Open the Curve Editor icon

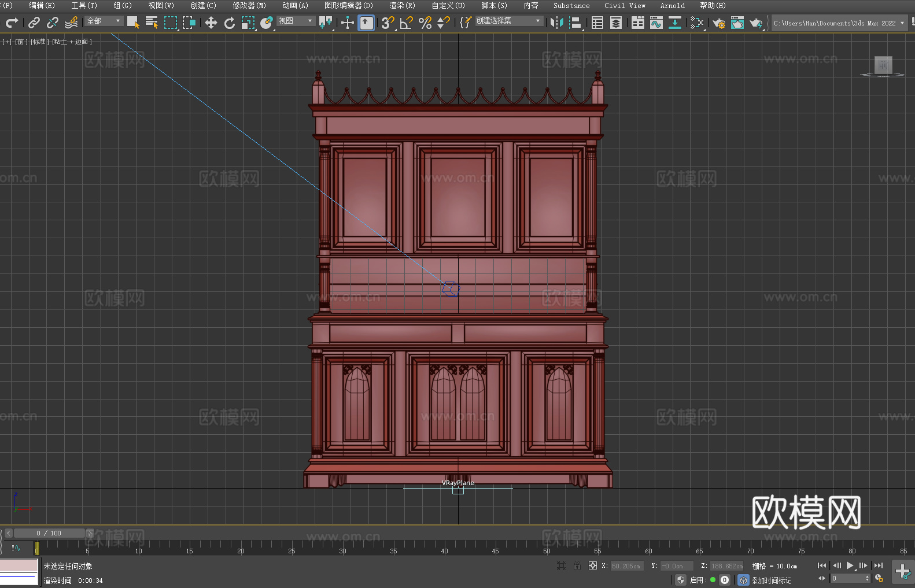[x=656, y=23]
